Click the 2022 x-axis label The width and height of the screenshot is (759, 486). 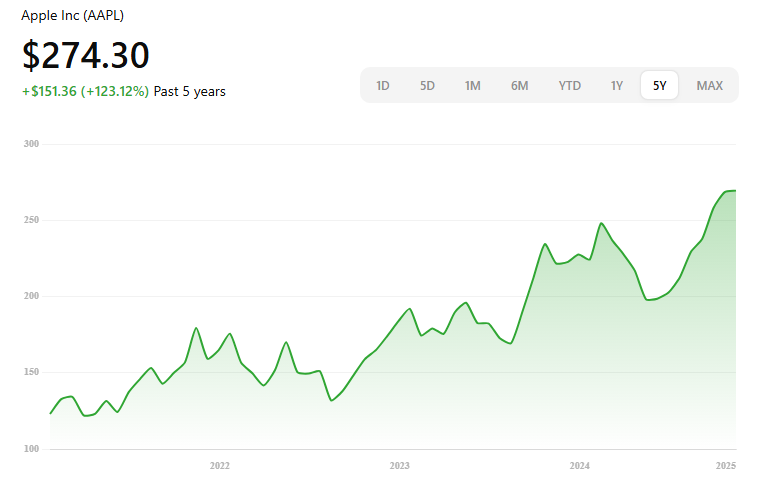click(219, 466)
